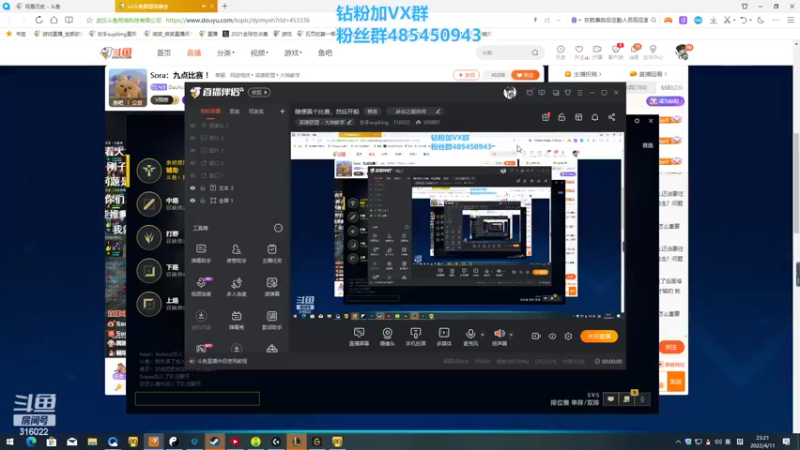
Task: Click the streamer avatar in 直播伴侣 title bar
Action: pyautogui.click(x=510, y=92)
